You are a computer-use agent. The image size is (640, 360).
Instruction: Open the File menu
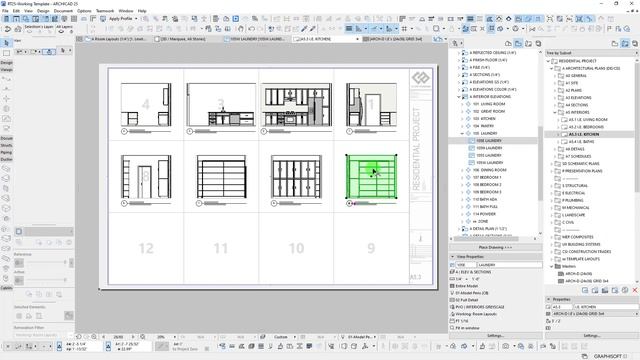[5, 11]
